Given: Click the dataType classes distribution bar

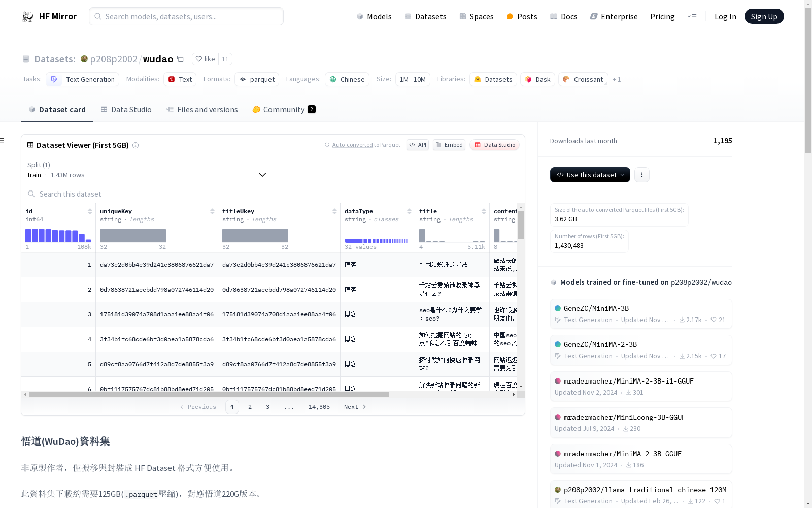Looking at the screenshot, I should tap(377, 241).
